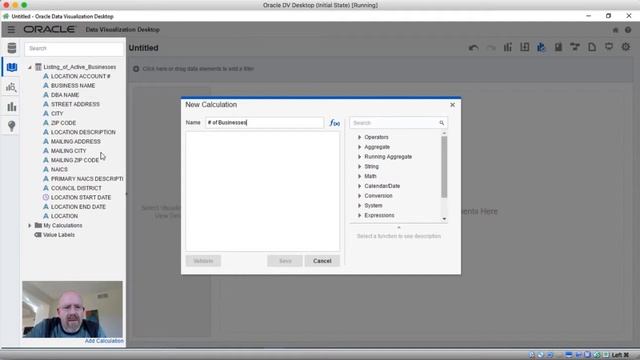The image size is (640, 360).
Task: Expand the System function group
Action: (x=360, y=206)
